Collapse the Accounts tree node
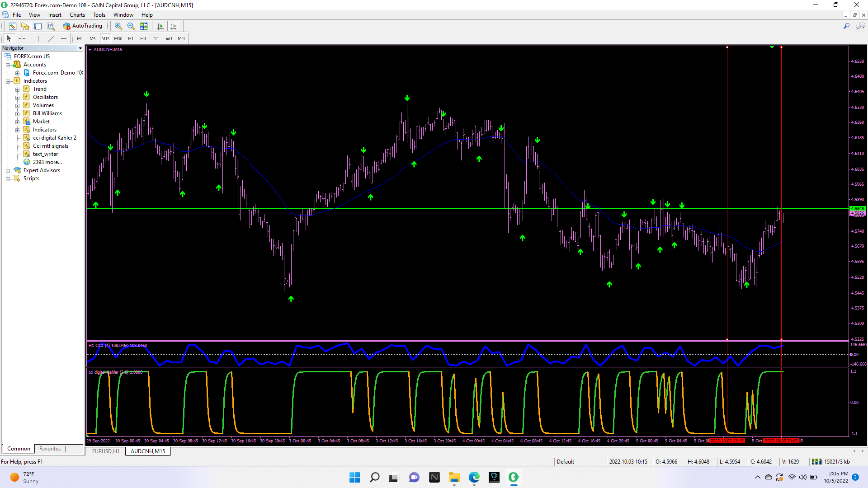The height and width of the screenshot is (488, 868). click(x=8, y=65)
